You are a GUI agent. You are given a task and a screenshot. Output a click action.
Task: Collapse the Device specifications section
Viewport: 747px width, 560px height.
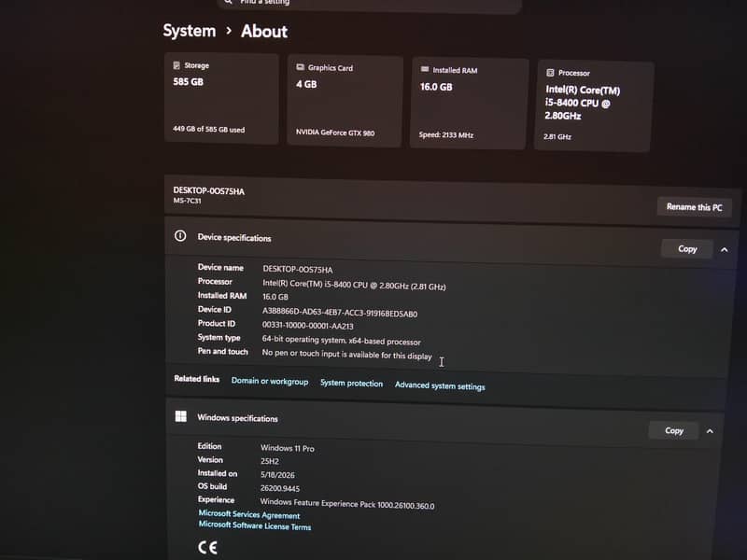coord(725,249)
